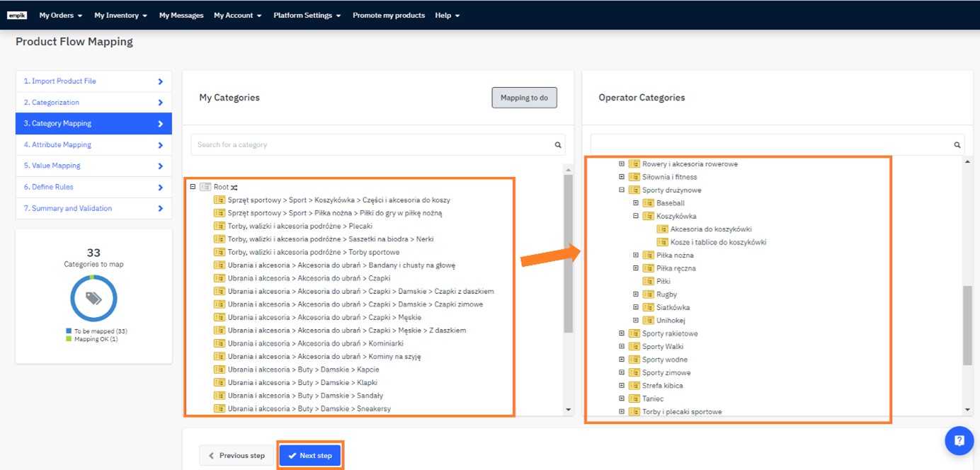Expand the Piłka nożna operator category
Viewport: 980px width, 470px height.
[x=636, y=256]
